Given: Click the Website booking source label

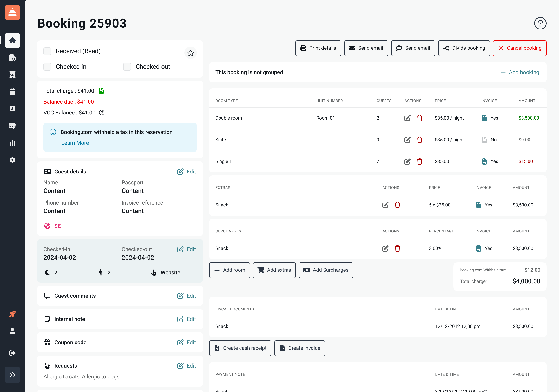Looking at the screenshot, I should tap(170, 272).
